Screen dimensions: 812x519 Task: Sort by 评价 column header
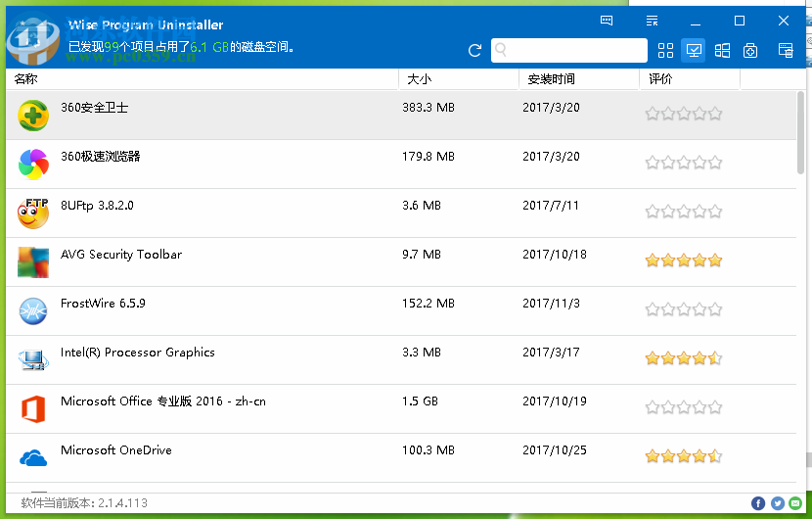click(690, 79)
